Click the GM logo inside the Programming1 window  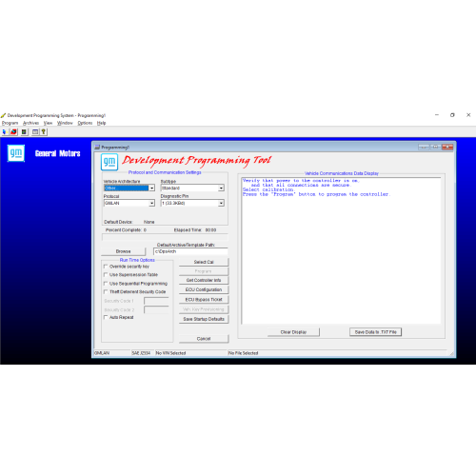click(x=109, y=162)
